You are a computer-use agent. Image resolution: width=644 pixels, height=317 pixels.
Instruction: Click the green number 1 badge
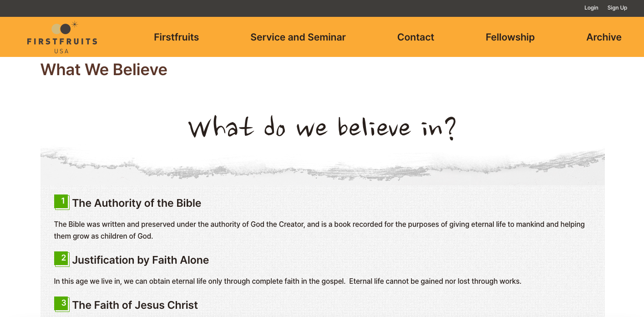[x=61, y=202]
